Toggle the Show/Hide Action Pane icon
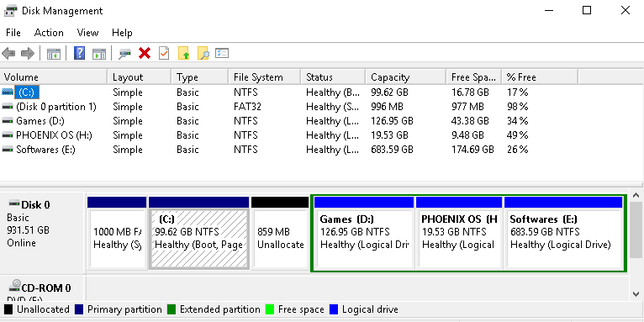The image size is (644, 322). (99, 54)
